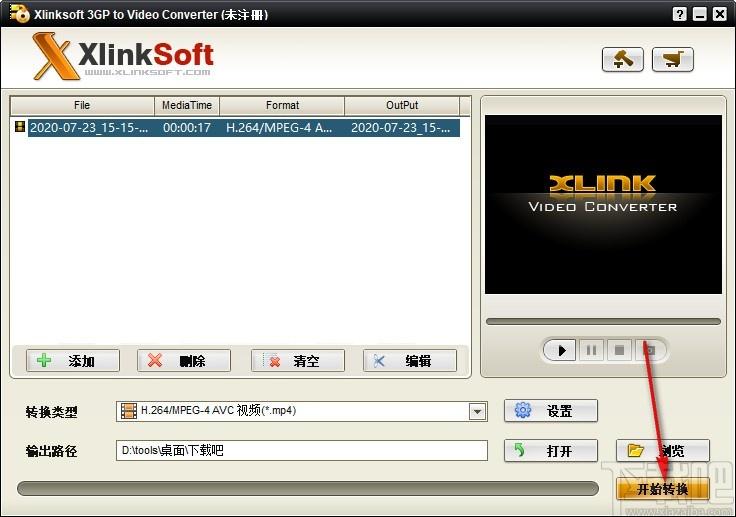Open the 编辑 edit button

pos(410,361)
